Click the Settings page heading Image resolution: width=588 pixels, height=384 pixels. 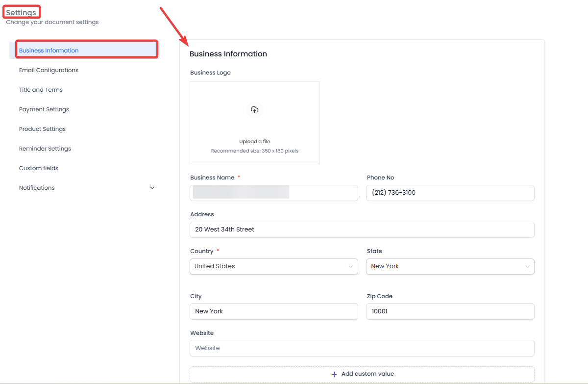(x=21, y=12)
